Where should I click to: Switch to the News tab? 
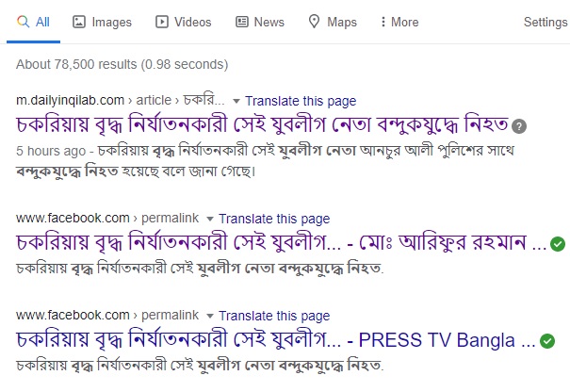pos(259,22)
